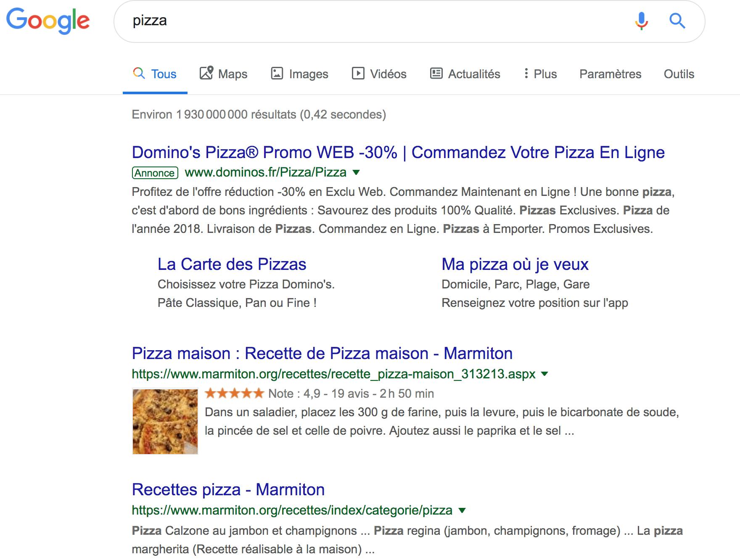The height and width of the screenshot is (560, 740).
Task: Click the blue search magnifier button
Action: tap(677, 21)
